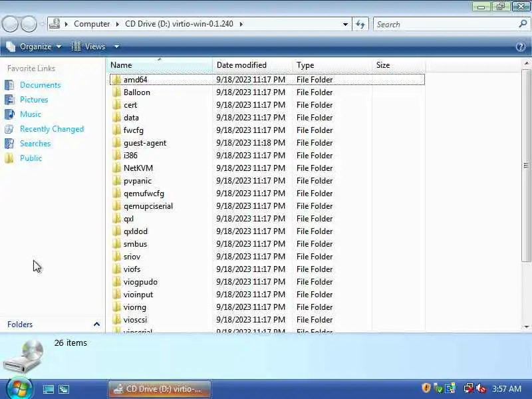Select the i386 folder icon

click(x=116, y=156)
